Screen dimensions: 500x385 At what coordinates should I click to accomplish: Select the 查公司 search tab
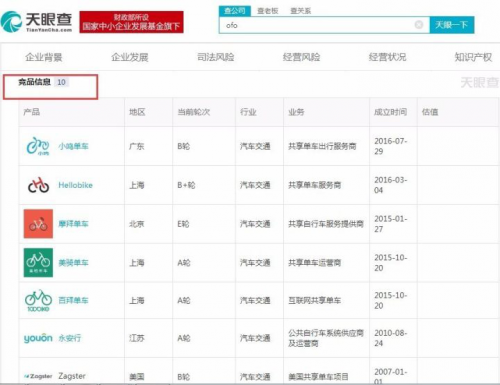(235, 11)
